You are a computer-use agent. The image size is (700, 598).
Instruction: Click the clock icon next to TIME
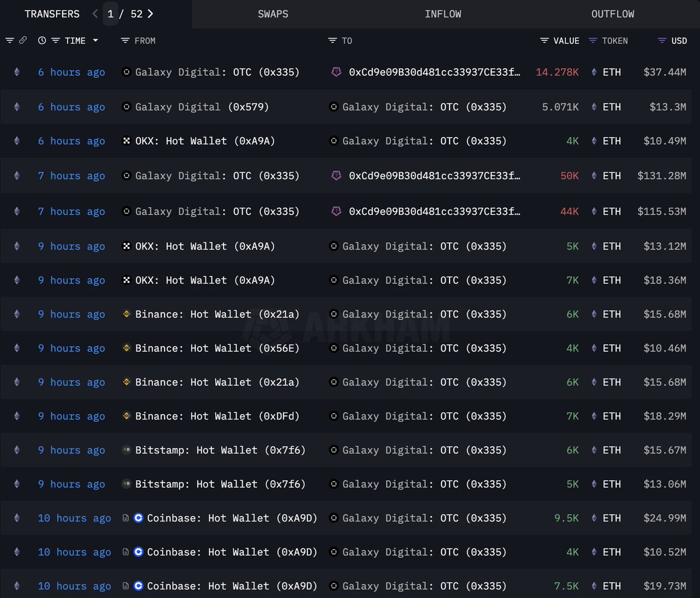42,40
